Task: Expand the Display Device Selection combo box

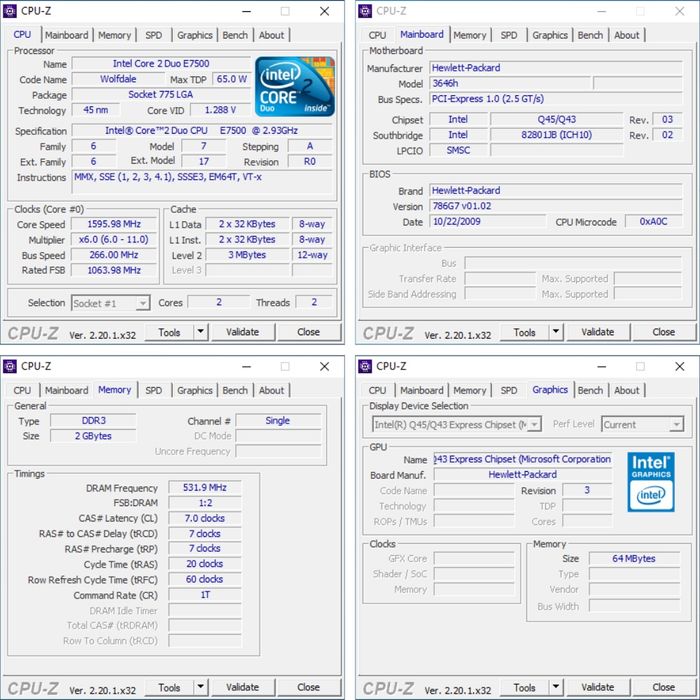Action: (x=534, y=424)
